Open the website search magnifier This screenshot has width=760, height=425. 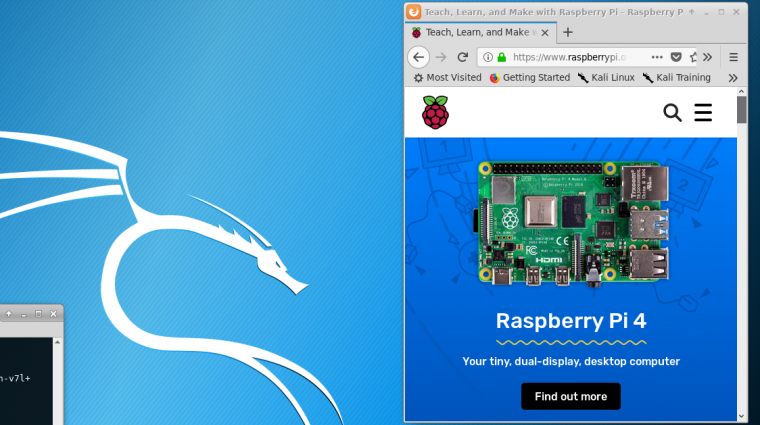[x=672, y=112]
